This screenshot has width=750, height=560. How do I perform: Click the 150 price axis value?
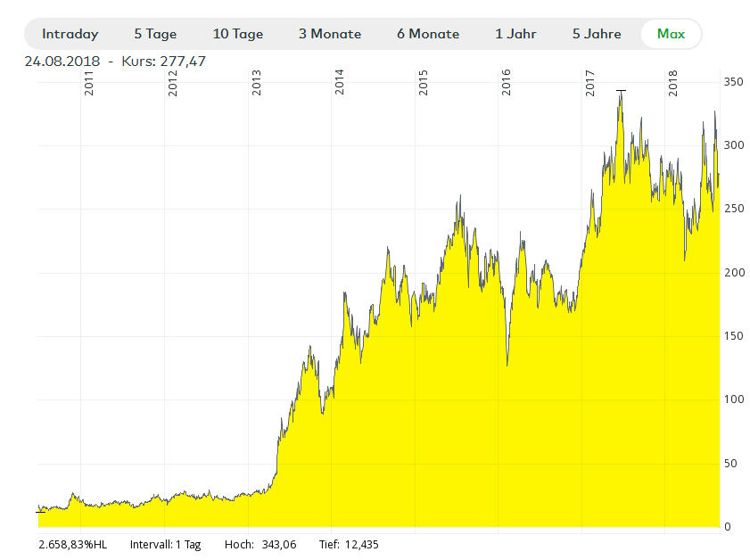pyautogui.click(x=734, y=335)
